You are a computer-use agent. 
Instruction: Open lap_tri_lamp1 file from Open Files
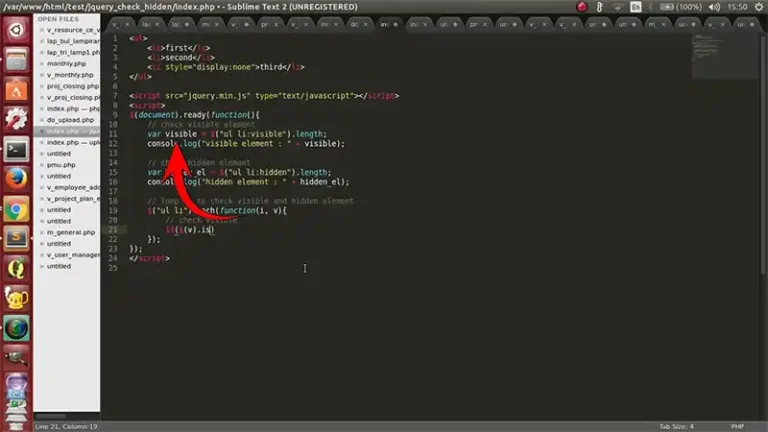pos(73,52)
